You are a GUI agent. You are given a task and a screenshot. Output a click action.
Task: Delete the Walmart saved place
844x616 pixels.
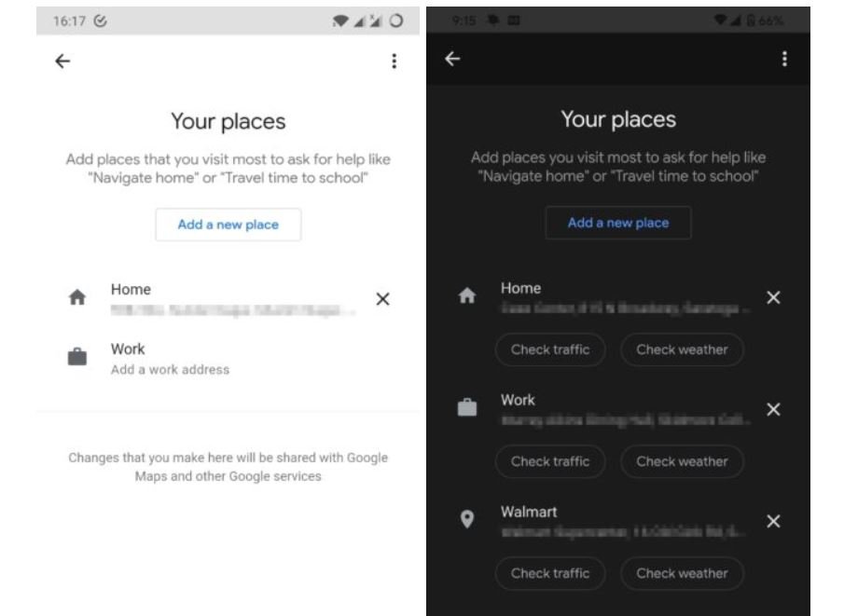[x=772, y=522]
